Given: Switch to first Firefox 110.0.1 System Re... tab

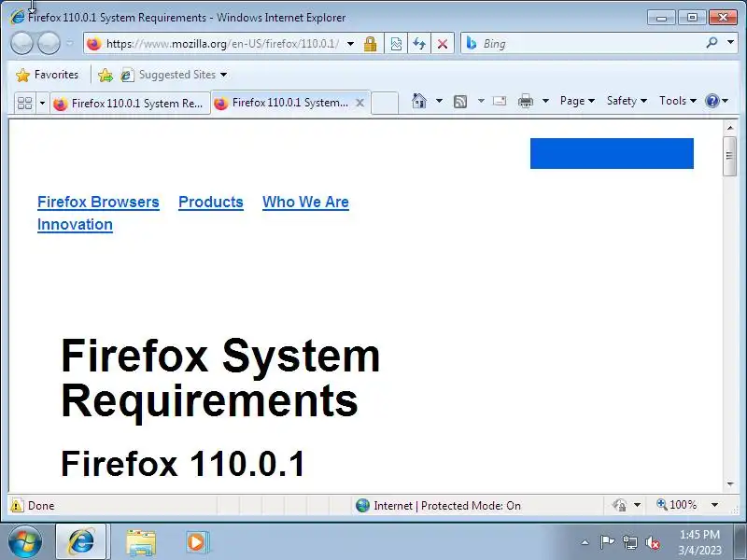Looking at the screenshot, I should click(130, 104).
